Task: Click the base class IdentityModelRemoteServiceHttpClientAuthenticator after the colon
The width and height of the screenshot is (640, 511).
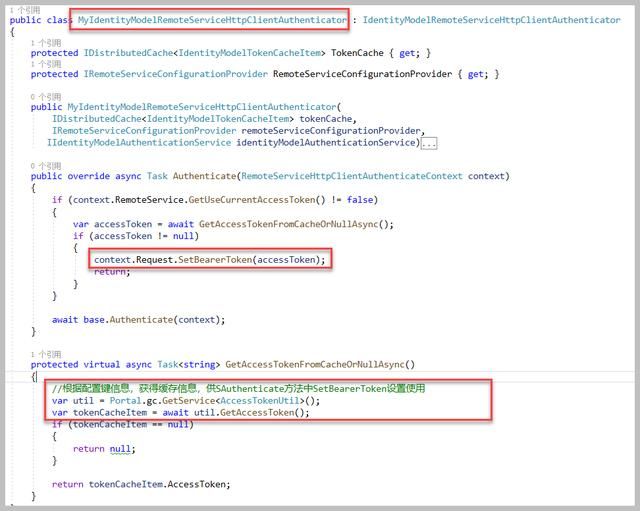Action: pos(491,20)
